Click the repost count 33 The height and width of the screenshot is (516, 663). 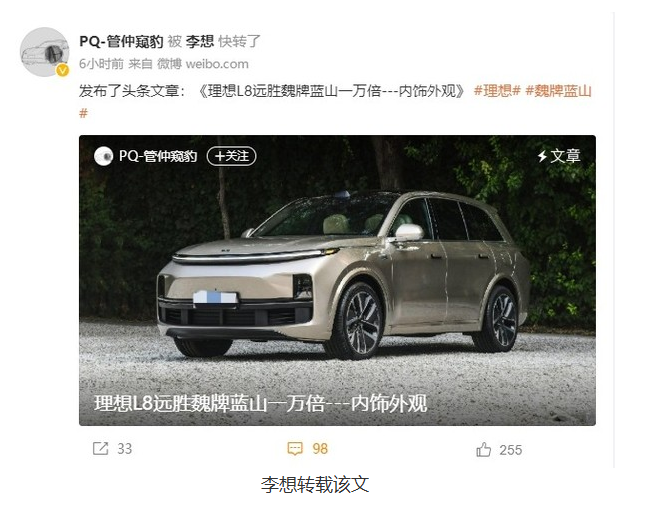(x=124, y=449)
